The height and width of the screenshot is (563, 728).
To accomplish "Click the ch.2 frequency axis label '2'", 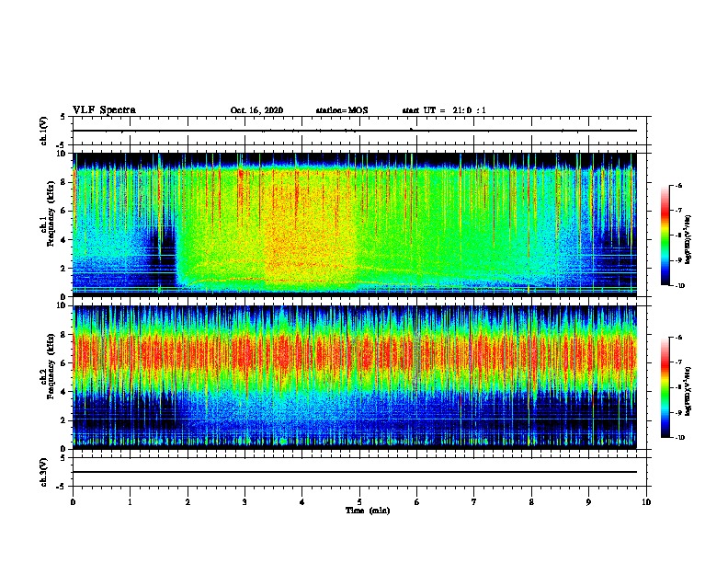I will pyautogui.click(x=63, y=420).
